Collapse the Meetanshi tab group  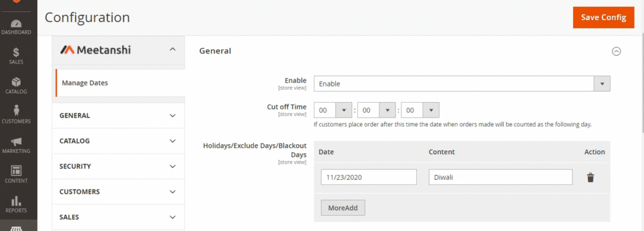(172, 50)
